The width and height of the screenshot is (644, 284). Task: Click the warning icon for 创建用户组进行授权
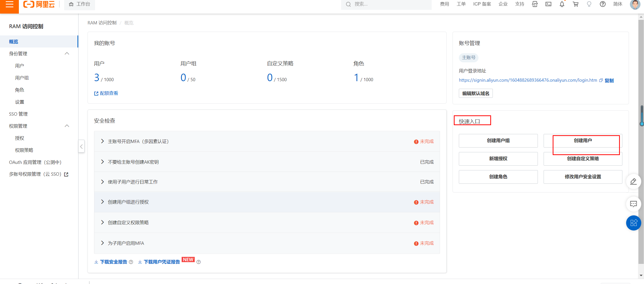pos(416,203)
